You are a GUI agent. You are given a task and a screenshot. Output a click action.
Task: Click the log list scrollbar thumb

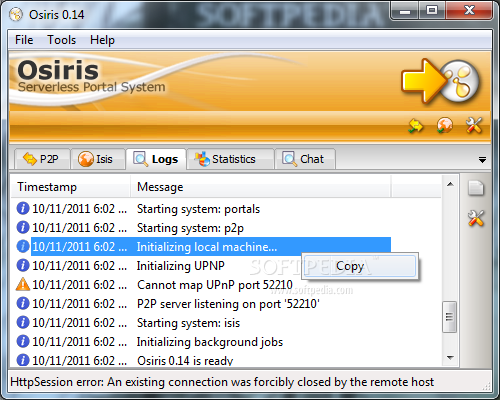point(449,317)
